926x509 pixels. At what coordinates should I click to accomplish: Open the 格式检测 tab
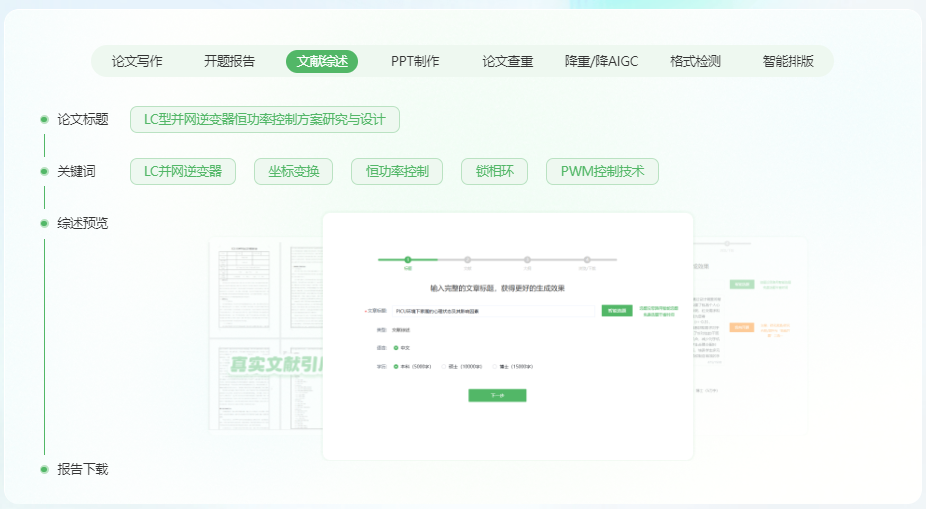(695, 61)
